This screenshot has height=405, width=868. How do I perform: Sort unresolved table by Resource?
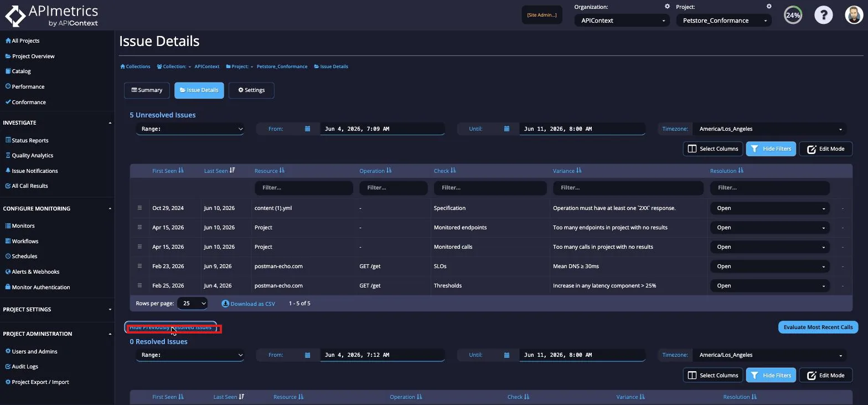coord(270,171)
